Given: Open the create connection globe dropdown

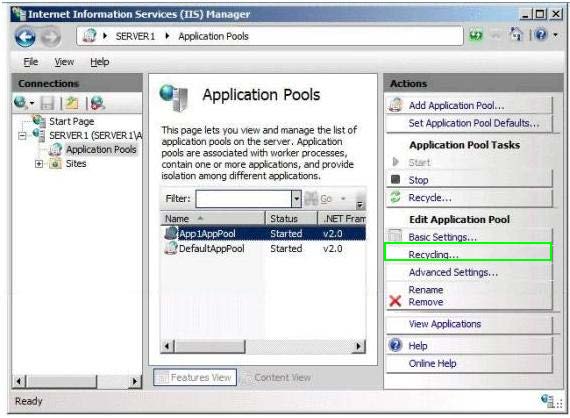Looking at the screenshot, I should point(24,104).
